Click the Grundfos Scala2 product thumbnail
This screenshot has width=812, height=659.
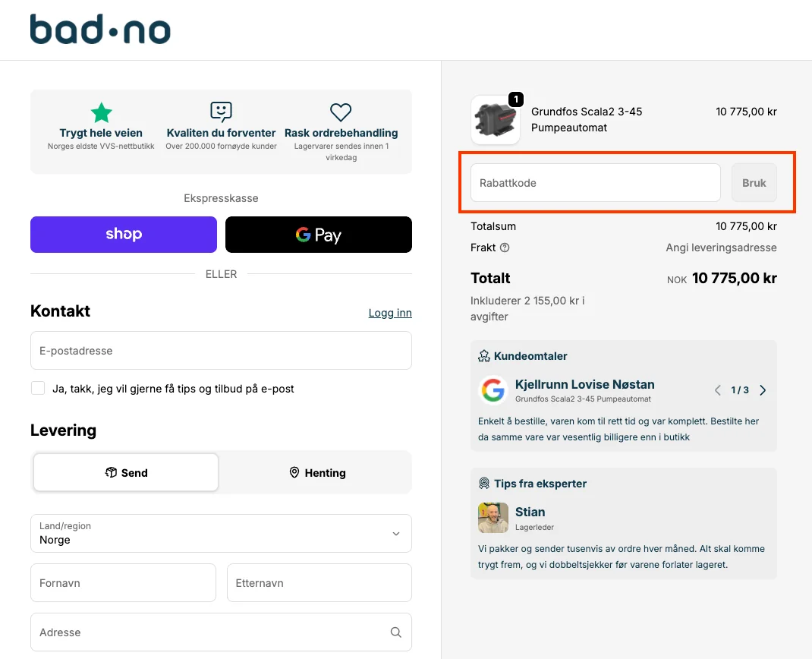pos(496,120)
